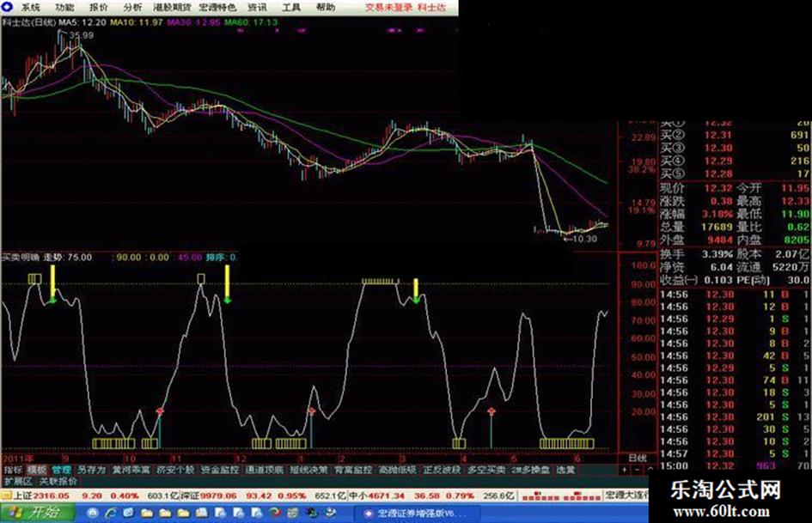Launch Internet Explorer from quick launch
The width and height of the screenshot is (812, 523).
point(110,514)
